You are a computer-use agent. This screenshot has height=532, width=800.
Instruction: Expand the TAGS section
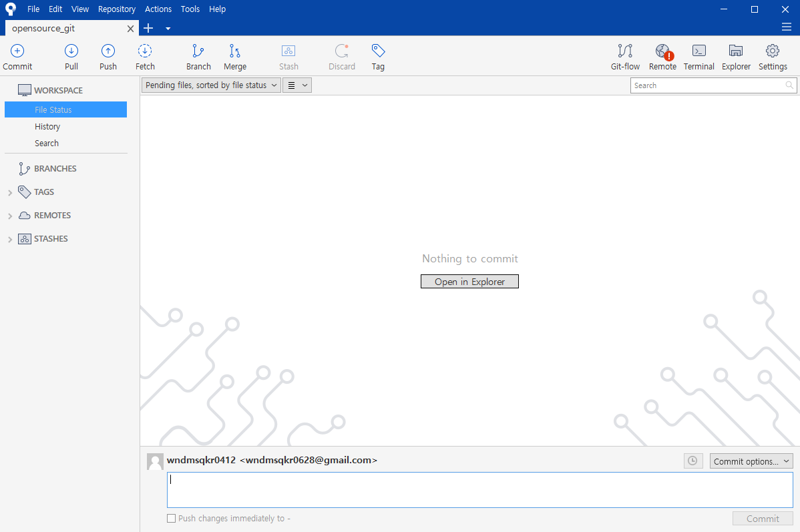pos(10,193)
